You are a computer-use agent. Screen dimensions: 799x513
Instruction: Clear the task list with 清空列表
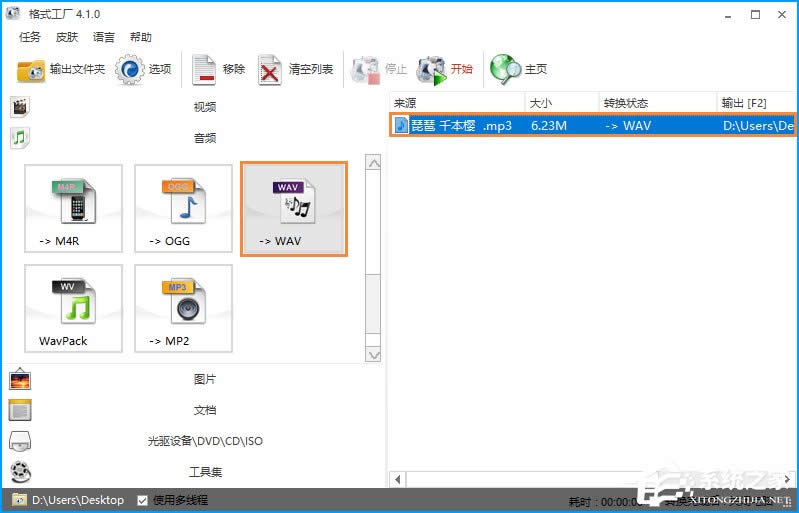tap(297, 69)
